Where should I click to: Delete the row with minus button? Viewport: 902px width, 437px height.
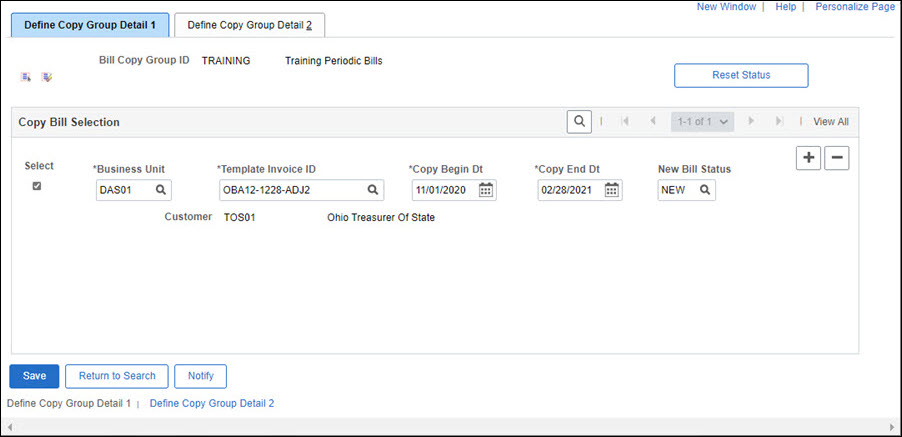click(x=836, y=158)
